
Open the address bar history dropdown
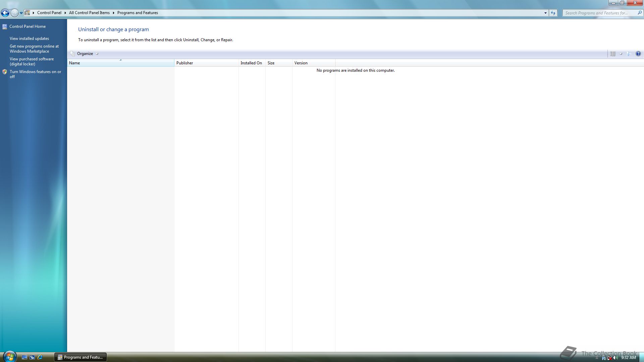tap(545, 13)
